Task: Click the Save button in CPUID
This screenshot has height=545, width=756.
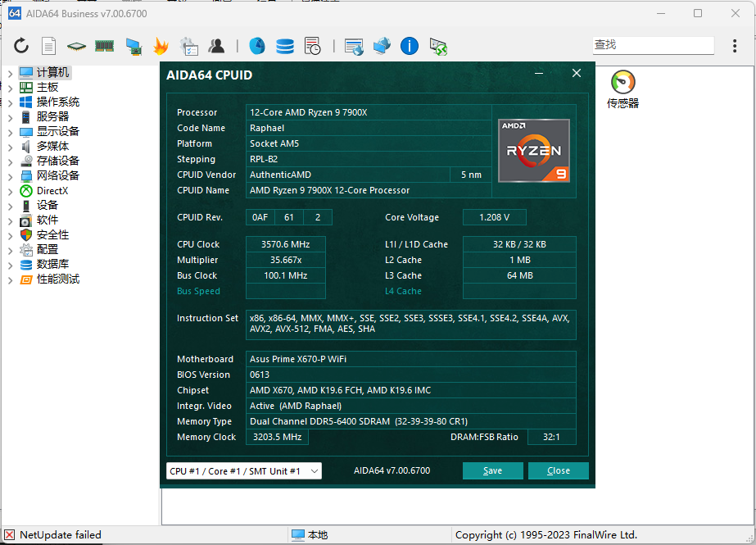Action: (x=493, y=470)
